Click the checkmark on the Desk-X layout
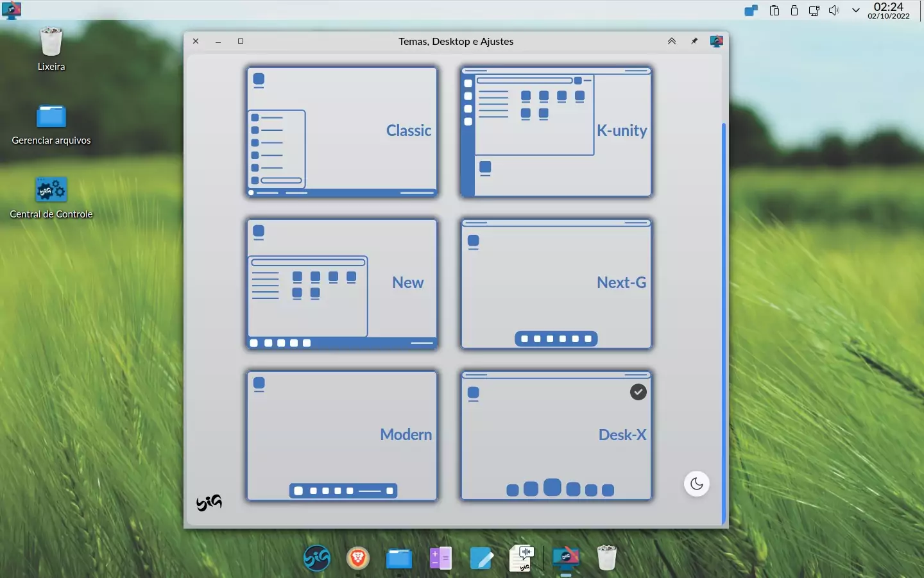 click(x=638, y=392)
